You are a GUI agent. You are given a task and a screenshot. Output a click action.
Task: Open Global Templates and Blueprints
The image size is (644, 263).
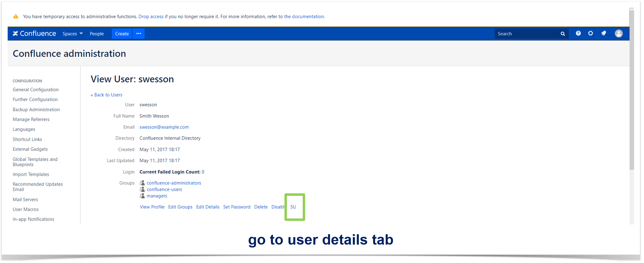(x=35, y=162)
